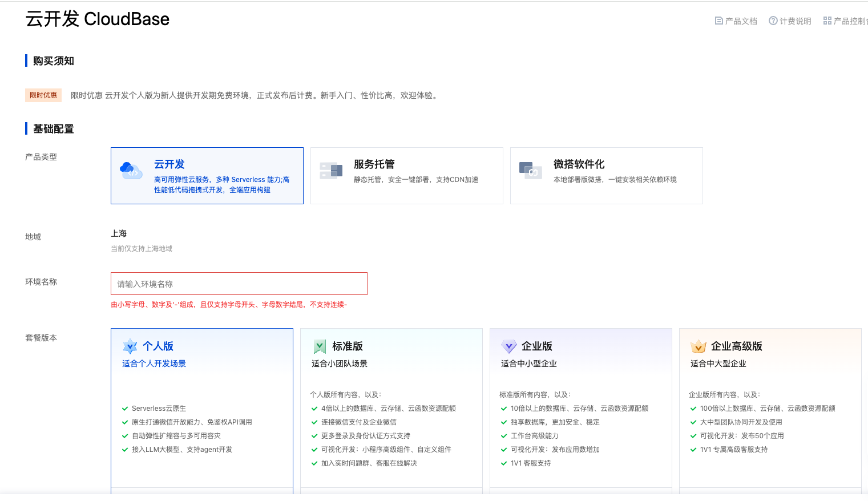The image size is (868, 501).
Task: Select the 云开发 product type card
Action: [x=207, y=176]
